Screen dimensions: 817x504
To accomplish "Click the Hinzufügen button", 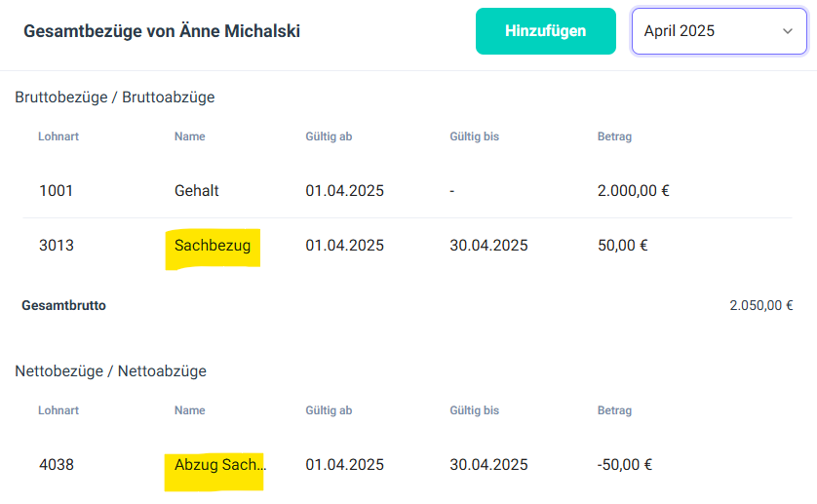I will (x=545, y=31).
